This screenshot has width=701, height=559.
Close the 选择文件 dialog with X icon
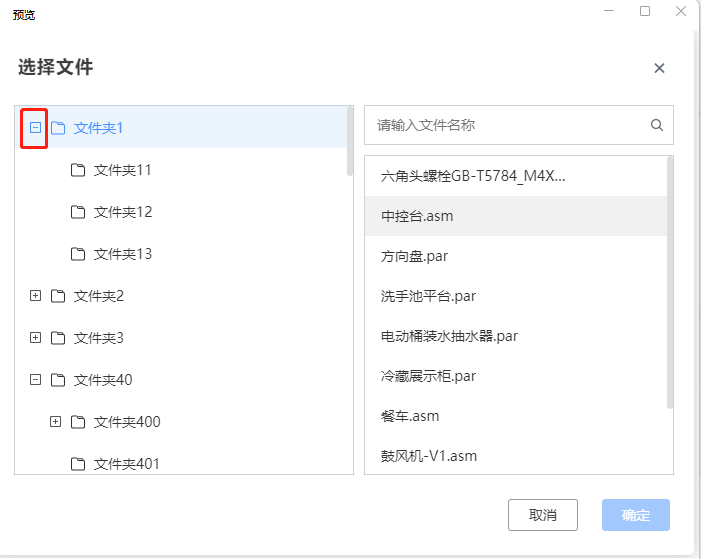[659, 68]
